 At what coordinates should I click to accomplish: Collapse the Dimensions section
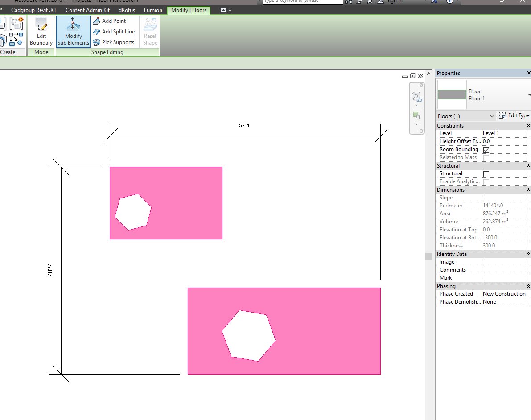[528, 190]
